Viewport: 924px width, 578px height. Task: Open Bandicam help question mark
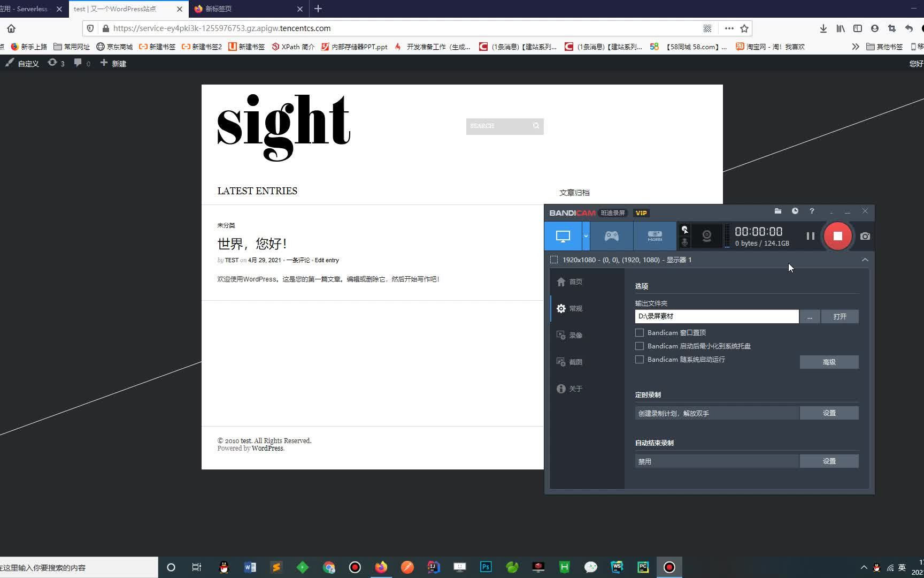click(x=812, y=211)
